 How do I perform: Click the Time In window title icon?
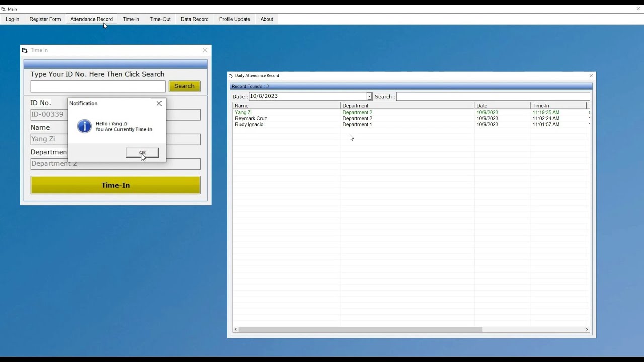pyautogui.click(x=25, y=50)
